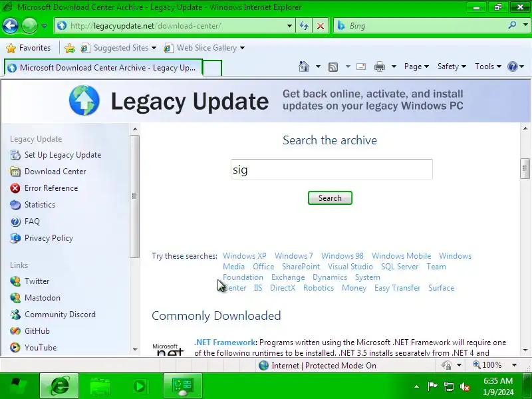
Task: Open the Page menu
Action: click(416, 66)
